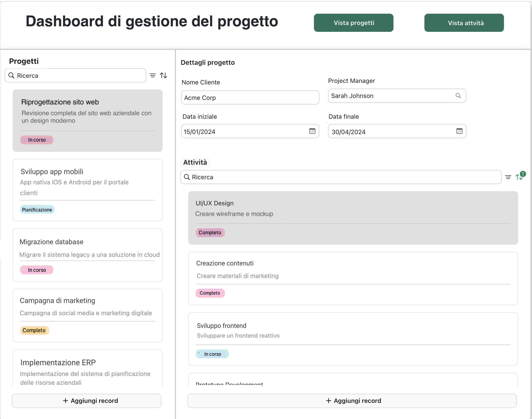Open the calendar picker for Data iniziale

click(x=312, y=131)
